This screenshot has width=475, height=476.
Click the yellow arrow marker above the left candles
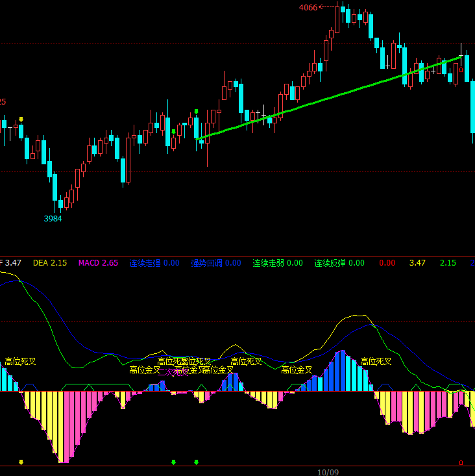click(21, 119)
